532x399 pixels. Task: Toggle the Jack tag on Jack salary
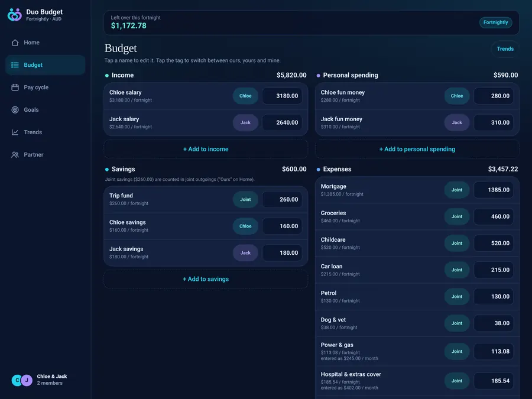pos(245,122)
